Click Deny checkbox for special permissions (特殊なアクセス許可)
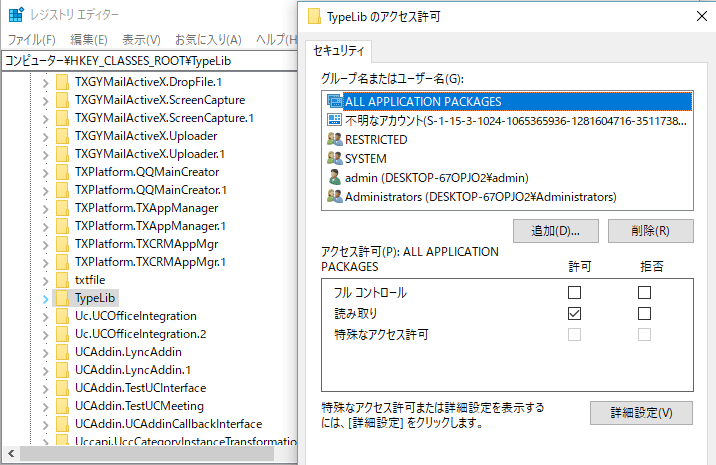716x465 pixels. click(644, 335)
